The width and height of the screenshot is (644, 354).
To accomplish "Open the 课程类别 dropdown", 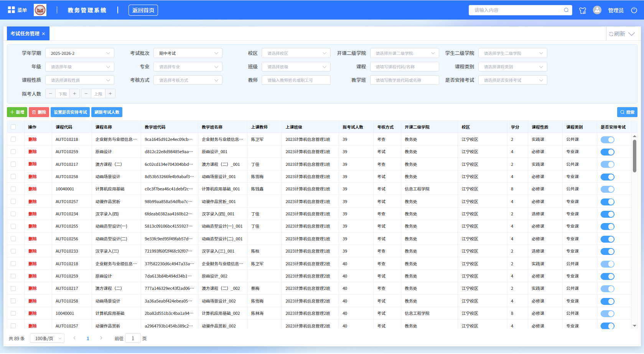I will coord(513,67).
